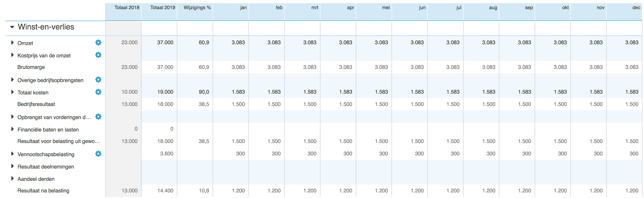Open the Totaal kosten gear settings
644x198 pixels.
(98, 92)
